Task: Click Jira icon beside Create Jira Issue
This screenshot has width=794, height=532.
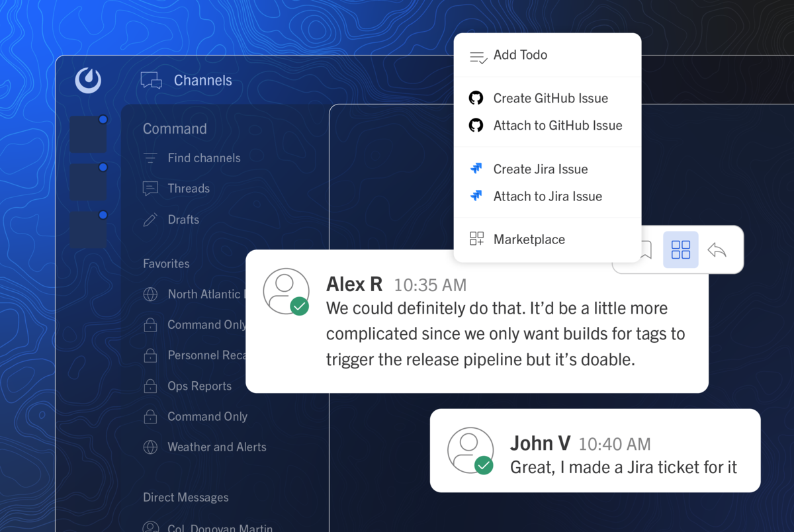Action: tap(476, 169)
